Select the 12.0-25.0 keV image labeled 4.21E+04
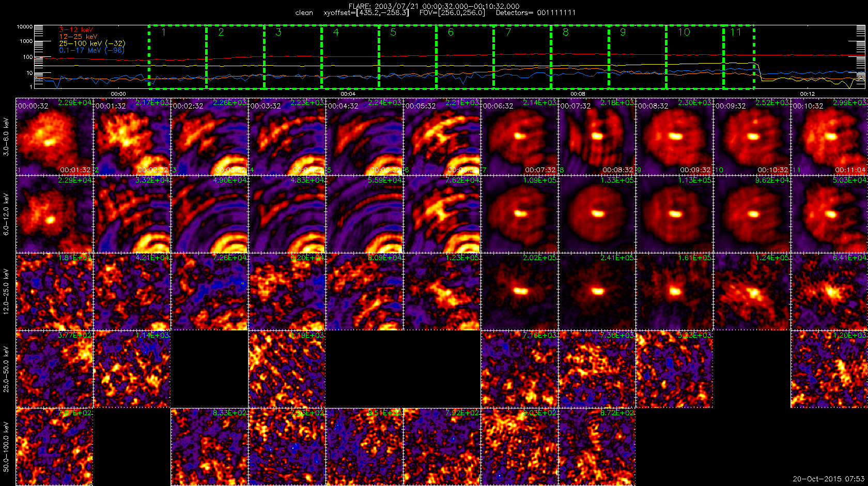The width and height of the screenshot is (868, 486). (132, 292)
